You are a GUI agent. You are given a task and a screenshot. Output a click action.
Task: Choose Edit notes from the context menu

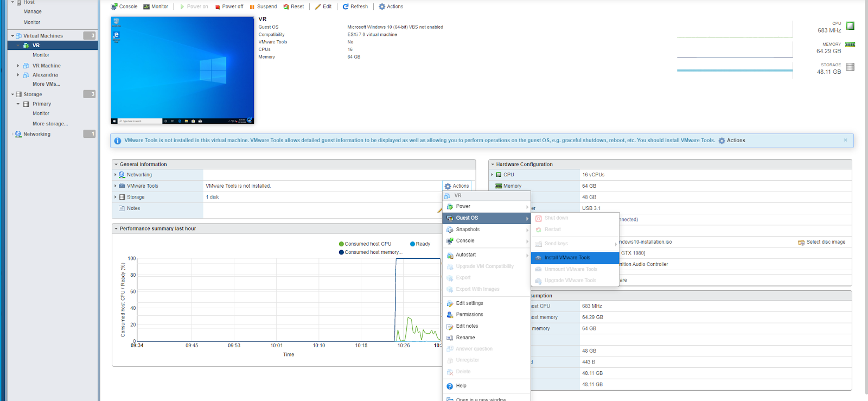[487, 326]
